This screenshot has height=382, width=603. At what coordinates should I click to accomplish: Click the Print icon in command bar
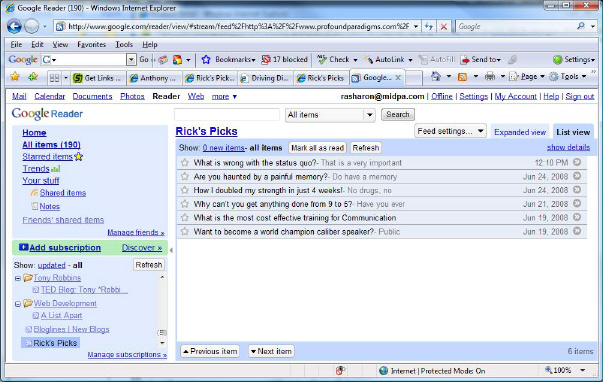tap(490, 77)
